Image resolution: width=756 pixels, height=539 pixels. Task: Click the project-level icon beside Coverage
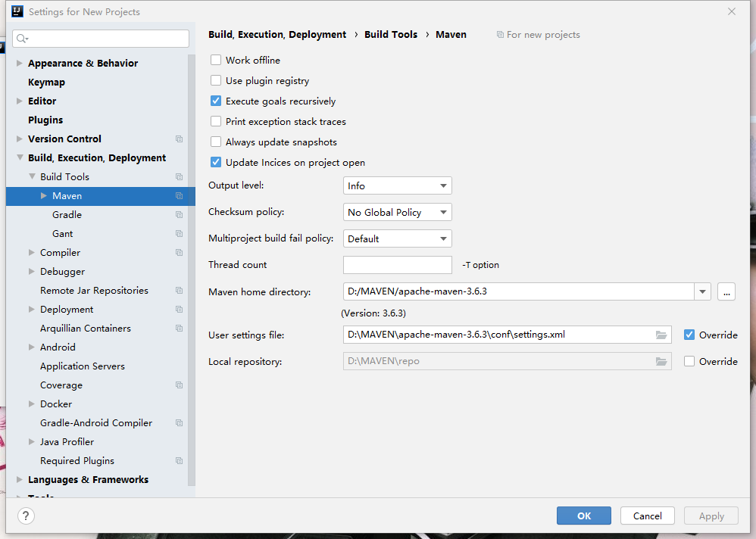[x=179, y=385]
